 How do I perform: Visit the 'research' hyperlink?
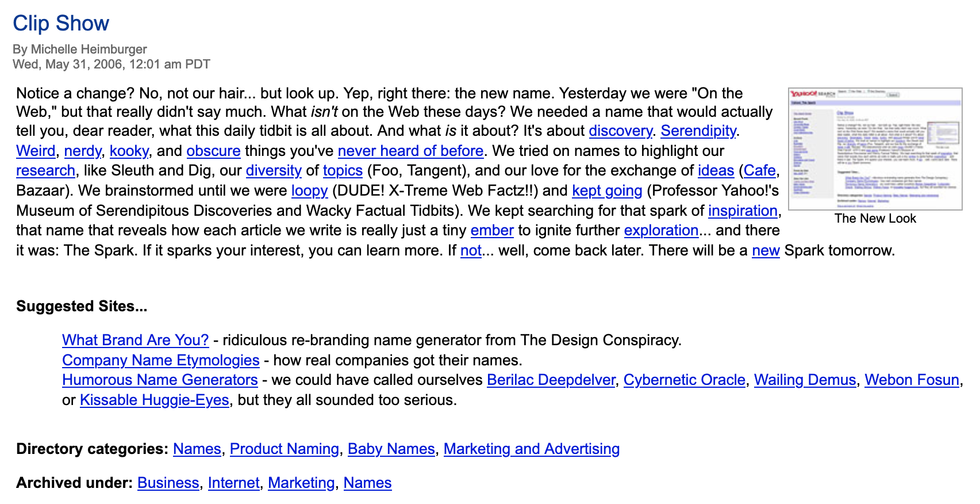pos(45,171)
